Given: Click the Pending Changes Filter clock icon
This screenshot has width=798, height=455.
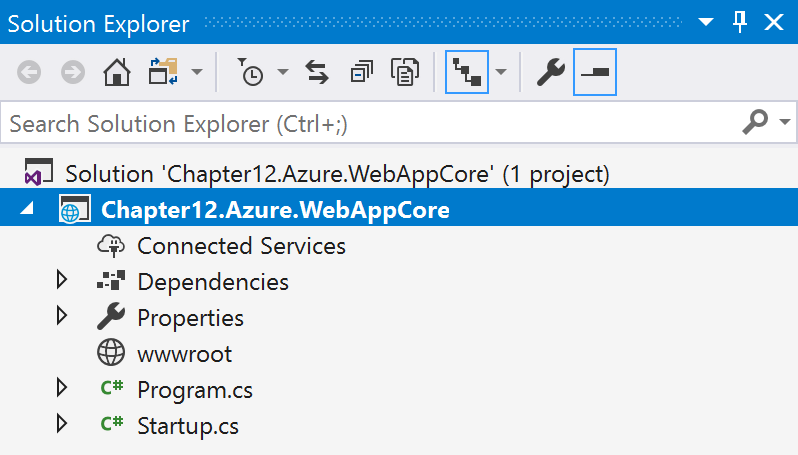Looking at the screenshot, I should [250, 73].
